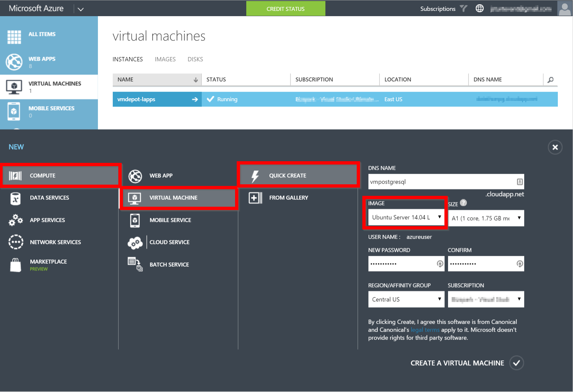Screen dimensions: 573x392
Task: Click the Batch Service icon
Action: (135, 264)
